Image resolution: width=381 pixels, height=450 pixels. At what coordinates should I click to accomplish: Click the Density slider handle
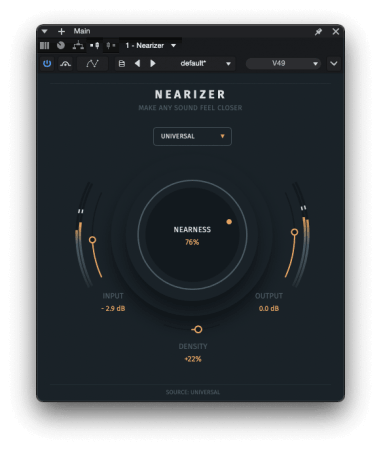coord(198,329)
